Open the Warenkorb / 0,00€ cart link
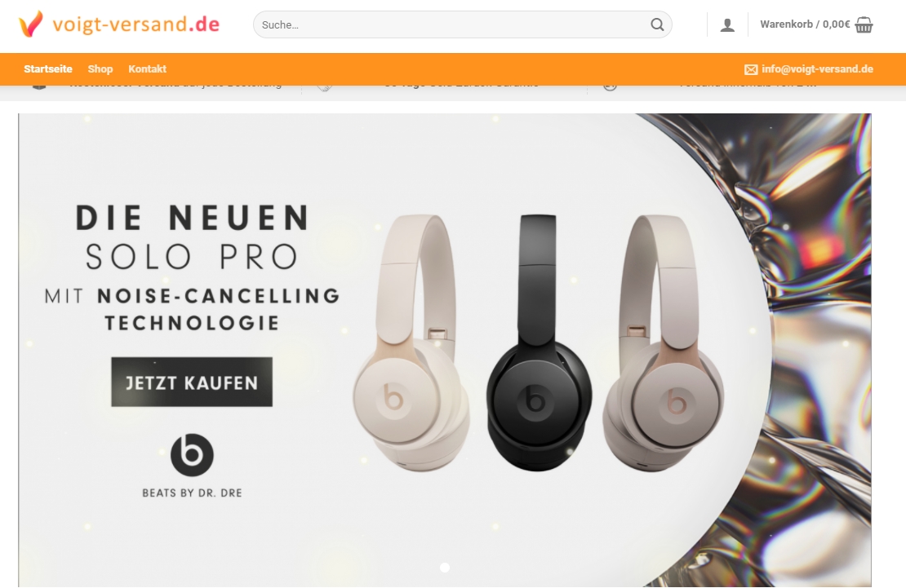 coord(805,24)
